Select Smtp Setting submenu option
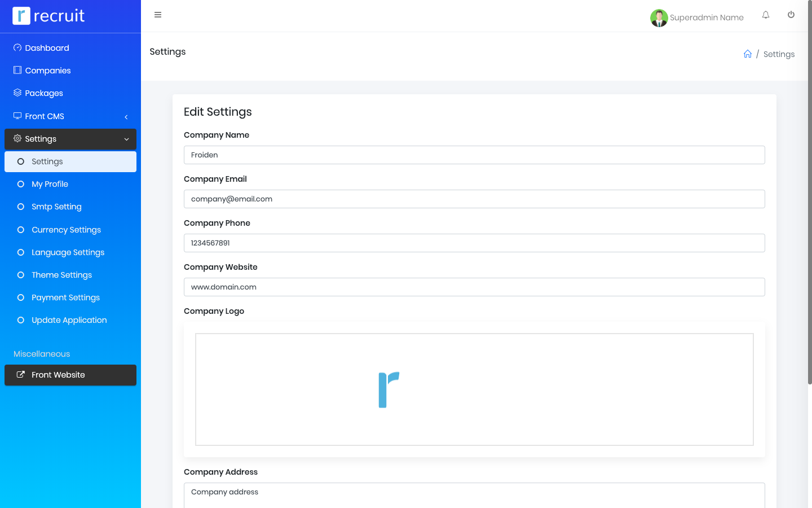This screenshot has height=508, width=812. point(56,207)
